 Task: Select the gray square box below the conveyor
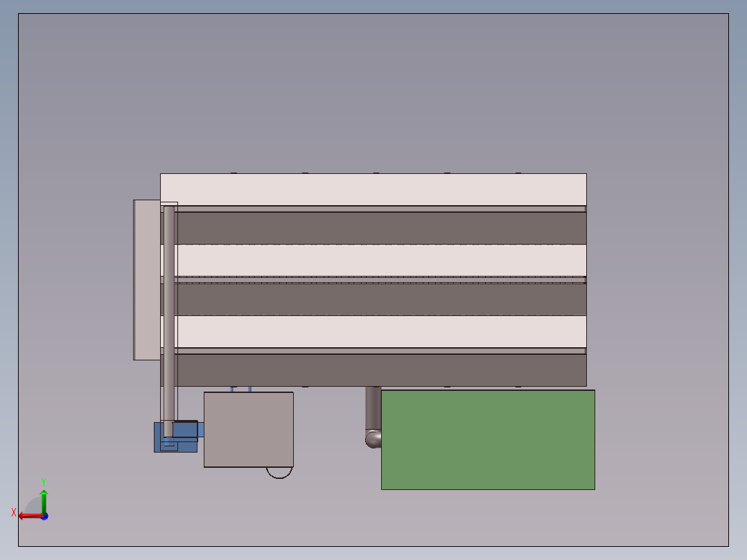pos(249,430)
